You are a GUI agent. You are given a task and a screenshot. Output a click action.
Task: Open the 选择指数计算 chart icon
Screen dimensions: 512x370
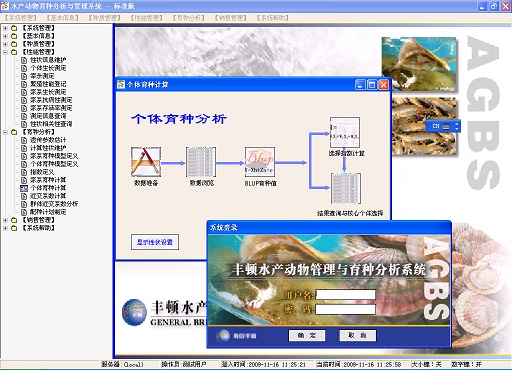pyautogui.click(x=345, y=132)
